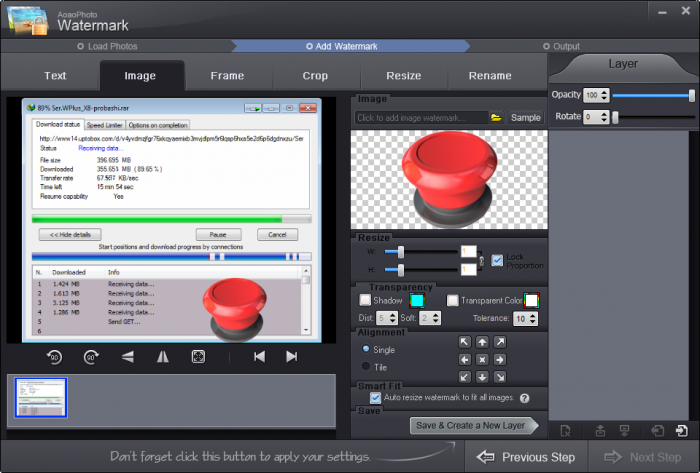
Task: Align watermark to middle right
Action: click(x=500, y=360)
